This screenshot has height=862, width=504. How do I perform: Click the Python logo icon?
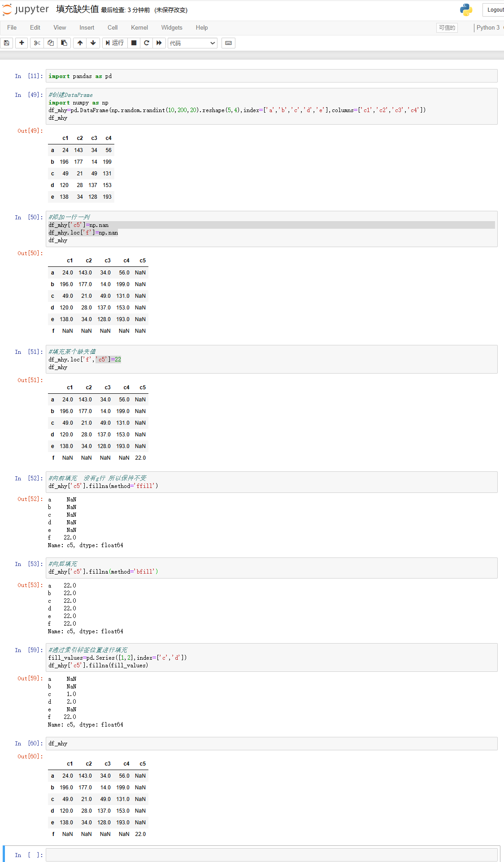tap(466, 9)
